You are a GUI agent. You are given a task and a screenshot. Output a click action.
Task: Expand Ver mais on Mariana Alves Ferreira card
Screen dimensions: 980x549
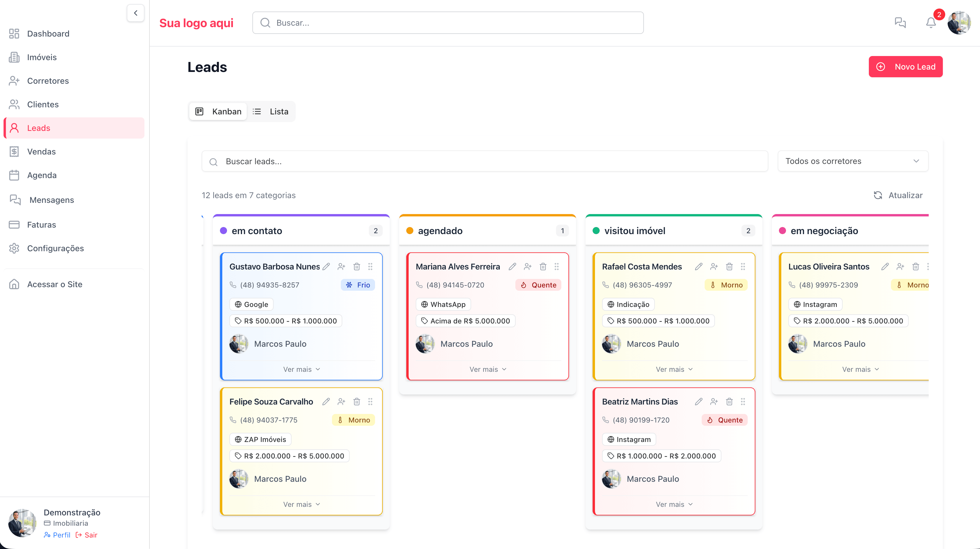coord(487,369)
